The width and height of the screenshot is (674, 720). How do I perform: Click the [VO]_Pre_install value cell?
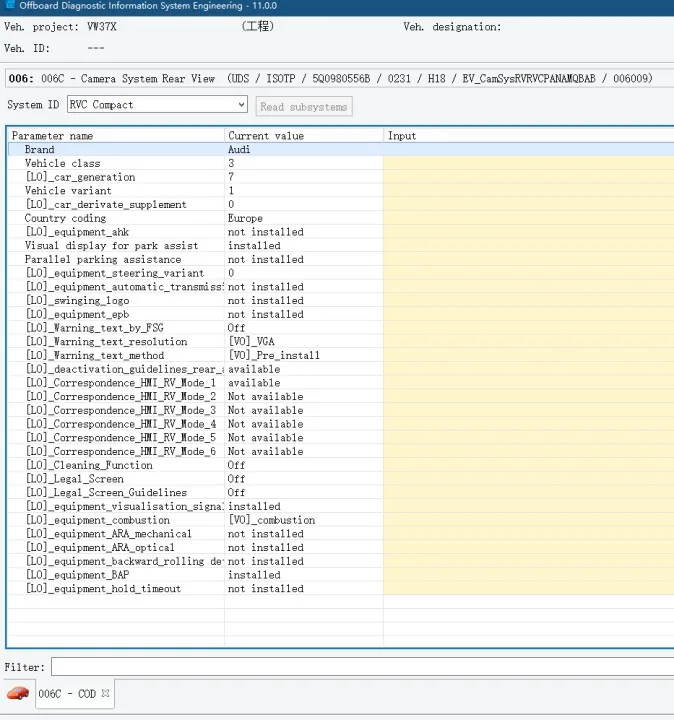click(304, 355)
